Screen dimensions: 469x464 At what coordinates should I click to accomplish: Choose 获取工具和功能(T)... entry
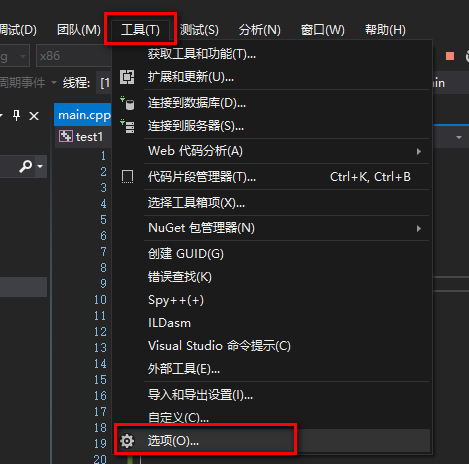pyautogui.click(x=272, y=54)
